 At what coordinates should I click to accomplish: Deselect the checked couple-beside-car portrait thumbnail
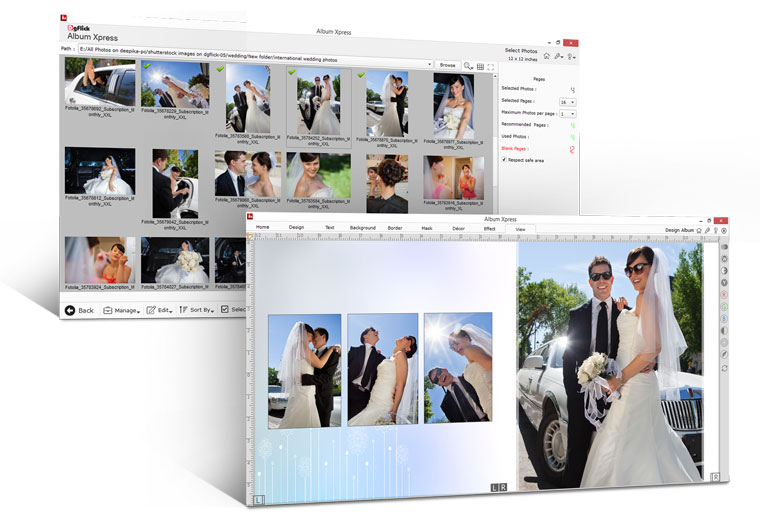tap(248, 98)
